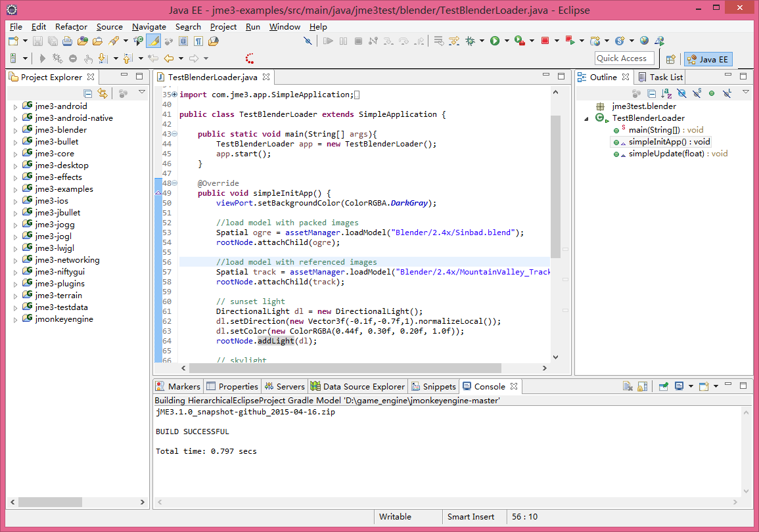Click the Previous Annotation up-arrow icon
The width and height of the screenshot is (759, 532).
[x=127, y=58]
